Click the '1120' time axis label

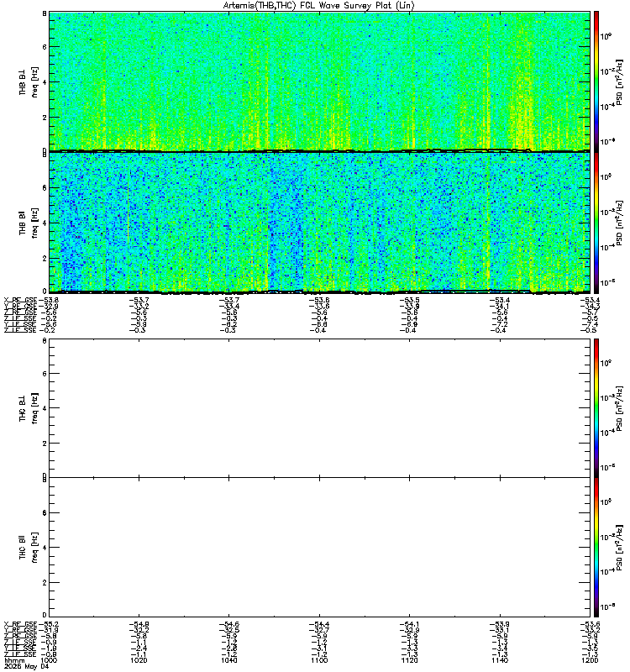click(x=410, y=660)
